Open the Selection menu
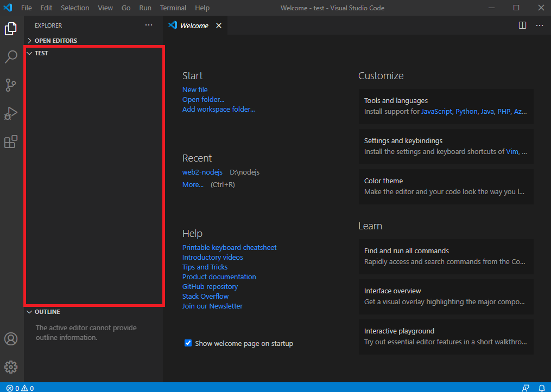Screen dimensions: 551x392 tap(75, 8)
